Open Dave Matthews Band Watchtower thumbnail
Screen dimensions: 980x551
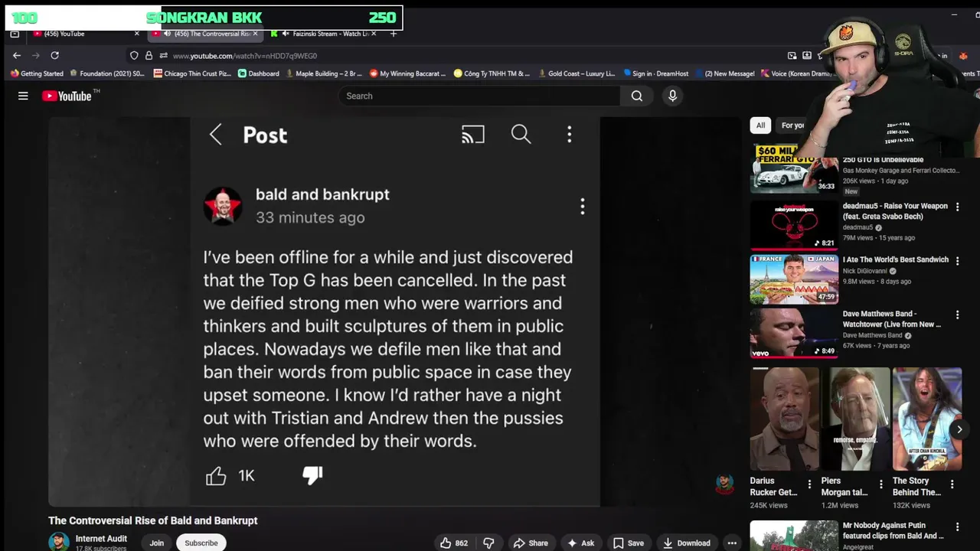[x=794, y=333]
